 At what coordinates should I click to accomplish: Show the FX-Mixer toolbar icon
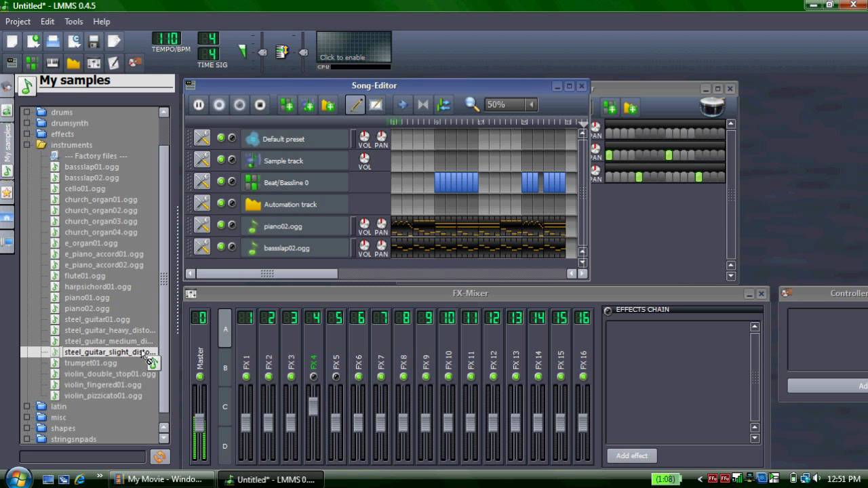tap(94, 63)
